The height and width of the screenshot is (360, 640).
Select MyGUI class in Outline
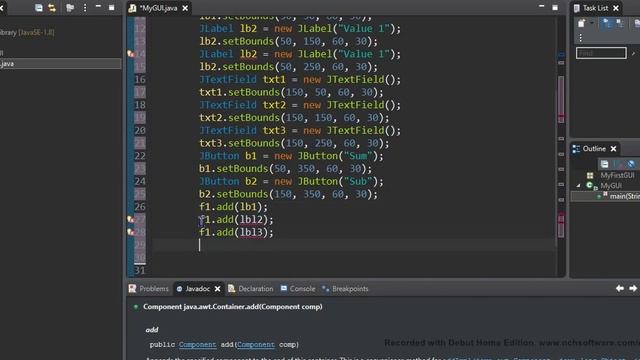click(611, 186)
